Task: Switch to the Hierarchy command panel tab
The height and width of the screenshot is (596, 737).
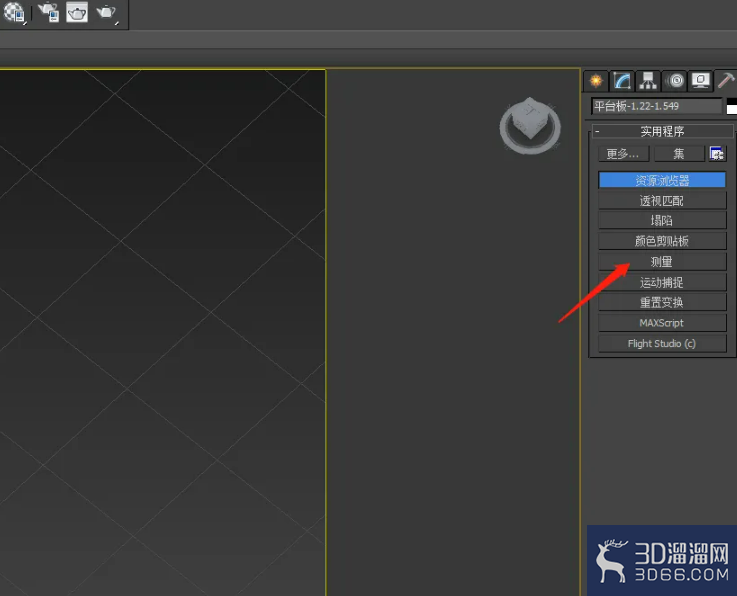Action: point(648,81)
